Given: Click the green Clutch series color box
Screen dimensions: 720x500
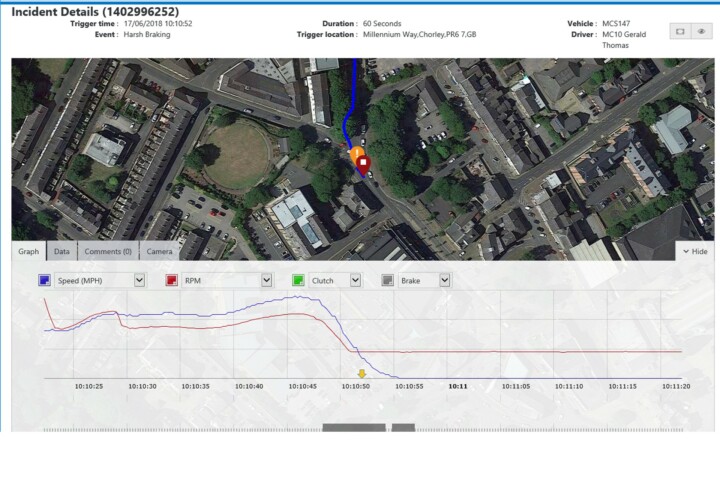Looking at the screenshot, I should pos(298,281).
